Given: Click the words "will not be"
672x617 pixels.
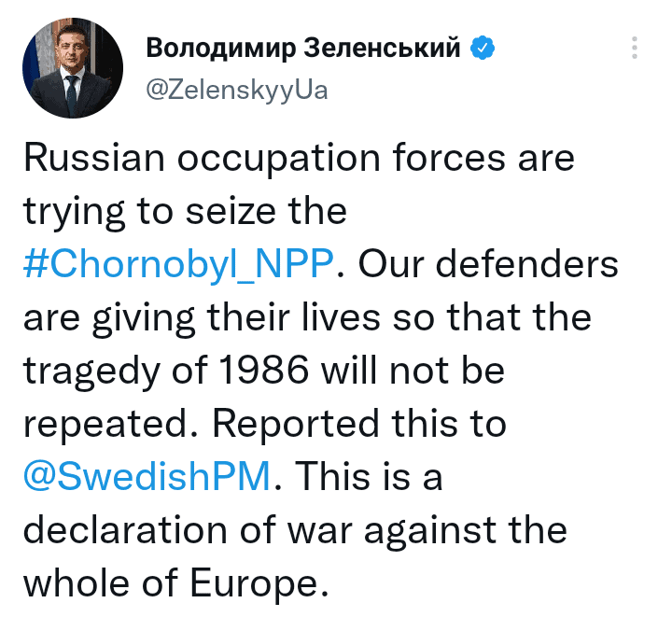Looking at the screenshot, I should pos(413,371).
